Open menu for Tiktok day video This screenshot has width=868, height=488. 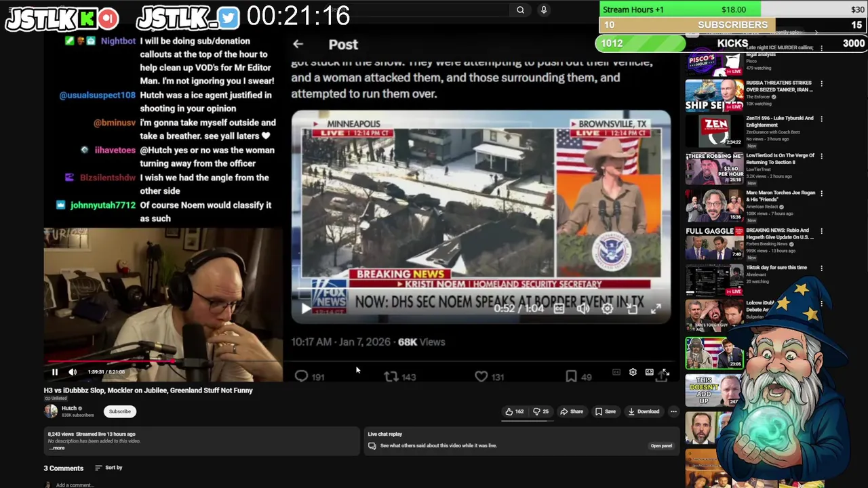(x=821, y=268)
